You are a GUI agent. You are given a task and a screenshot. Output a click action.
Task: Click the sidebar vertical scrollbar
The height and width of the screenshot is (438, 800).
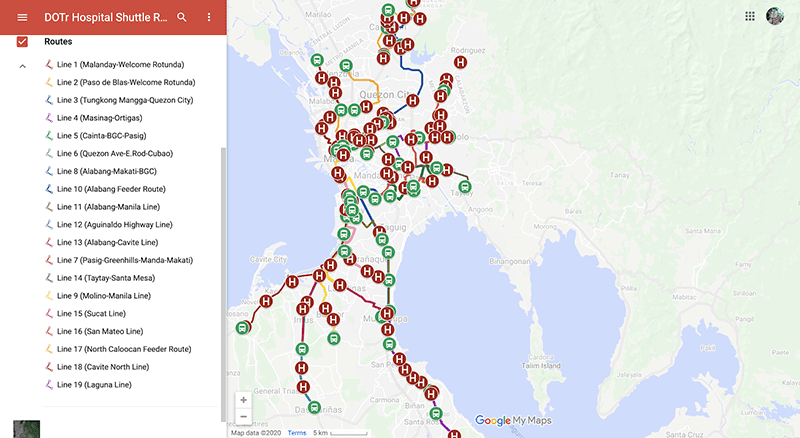coord(222,283)
